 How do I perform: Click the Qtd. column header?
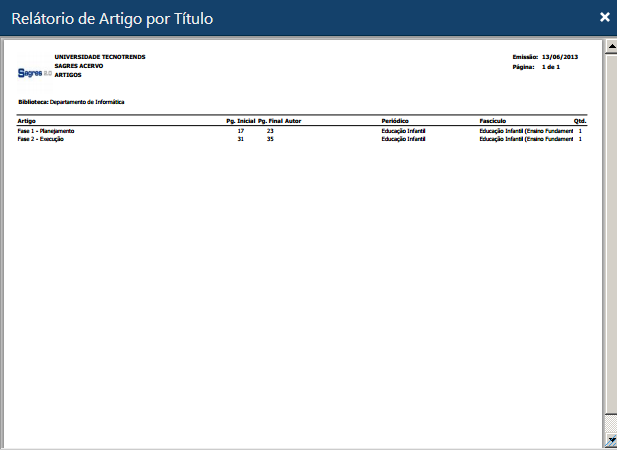pos(579,120)
